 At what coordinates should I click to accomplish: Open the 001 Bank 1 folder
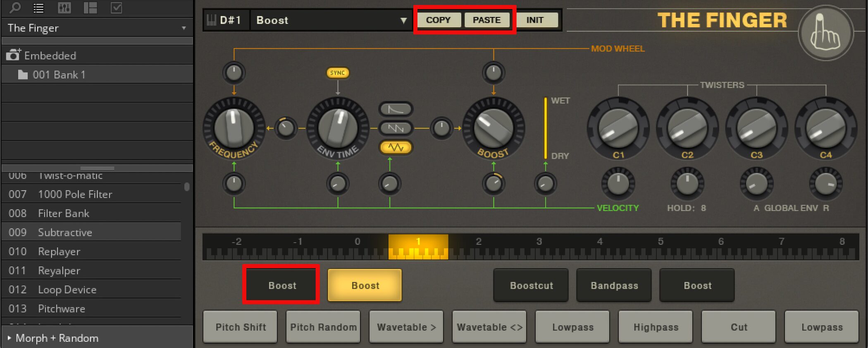(97, 74)
